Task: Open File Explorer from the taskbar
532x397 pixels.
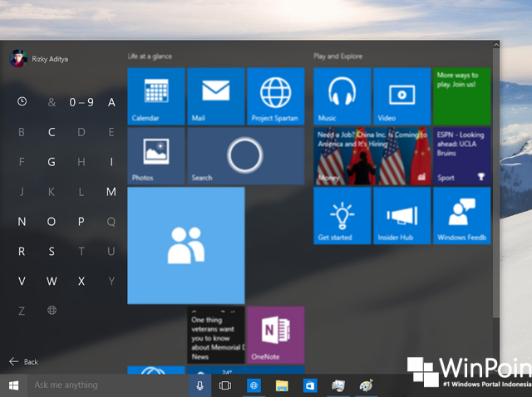Action: pyautogui.click(x=282, y=385)
